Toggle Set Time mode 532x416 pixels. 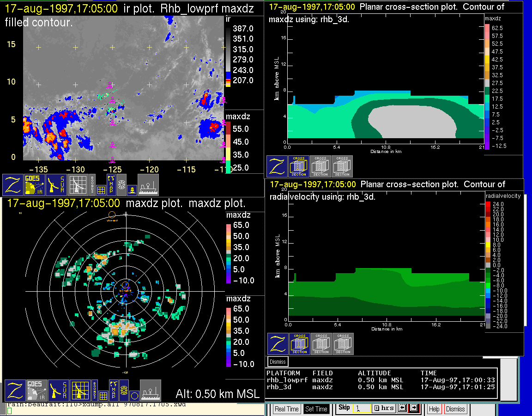316,409
